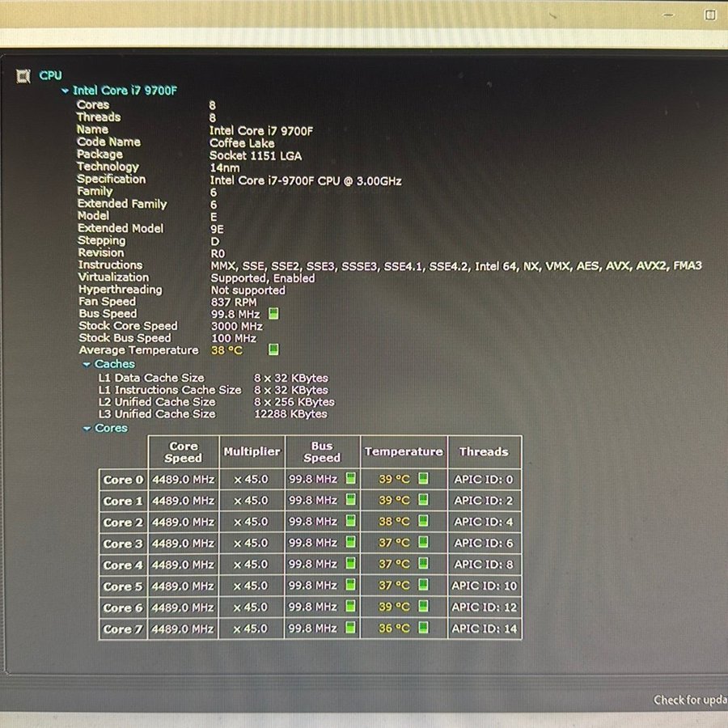The width and height of the screenshot is (728, 728).
Task: Click the Temperature column header
Action: [403, 451]
